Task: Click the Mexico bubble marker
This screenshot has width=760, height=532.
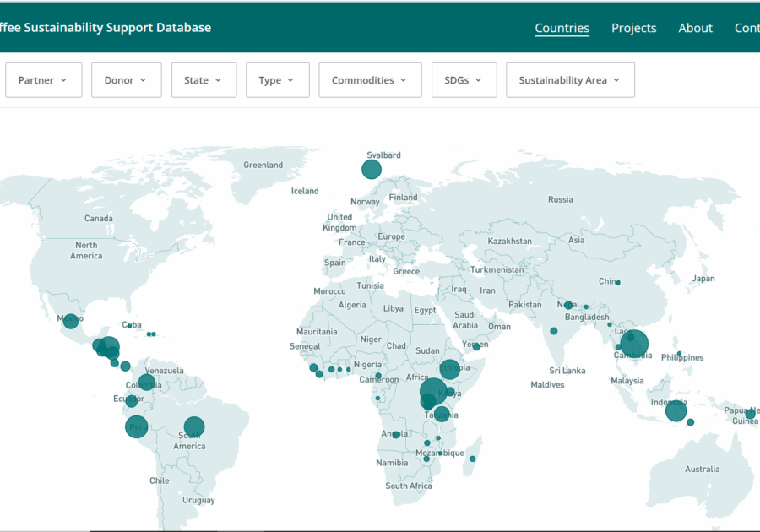Action: (x=71, y=321)
